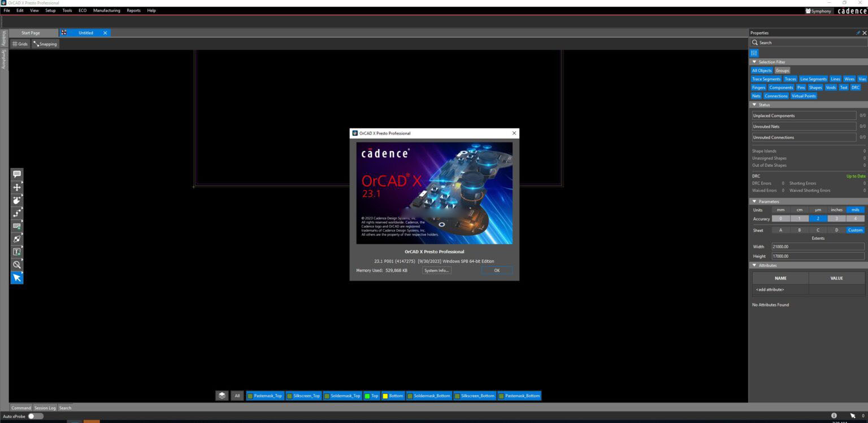This screenshot has height=423, width=868.
Task: Toggle the Silkscreen_Top layer
Action: (x=303, y=396)
